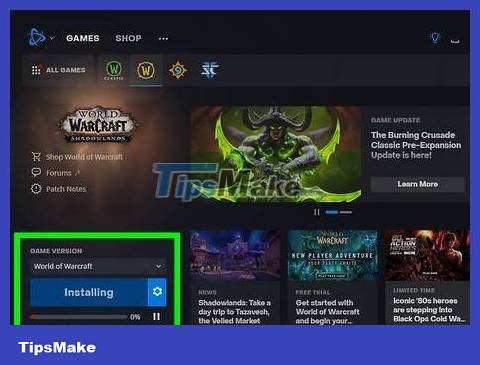Click the GAME VERSION label
Screen dimensions: 480x365
(56, 251)
